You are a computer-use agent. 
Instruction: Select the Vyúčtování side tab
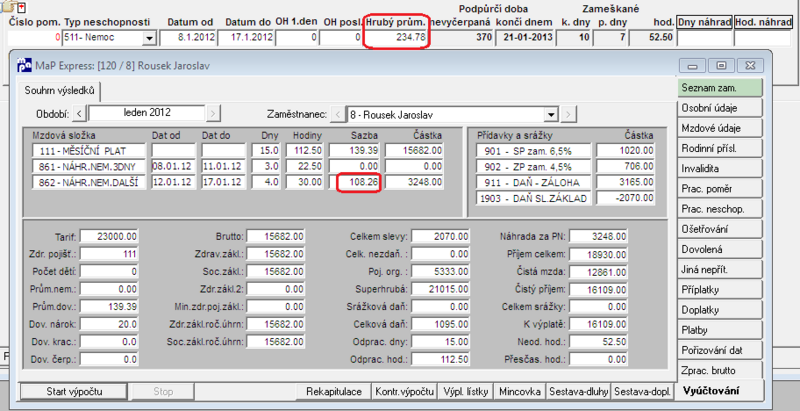point(720,391)
